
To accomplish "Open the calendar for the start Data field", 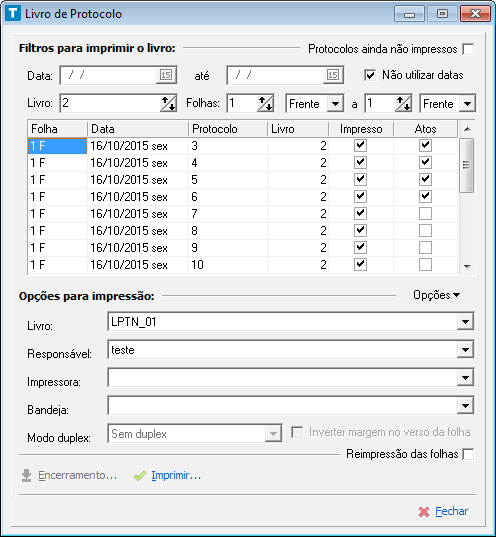I will 166,75.
